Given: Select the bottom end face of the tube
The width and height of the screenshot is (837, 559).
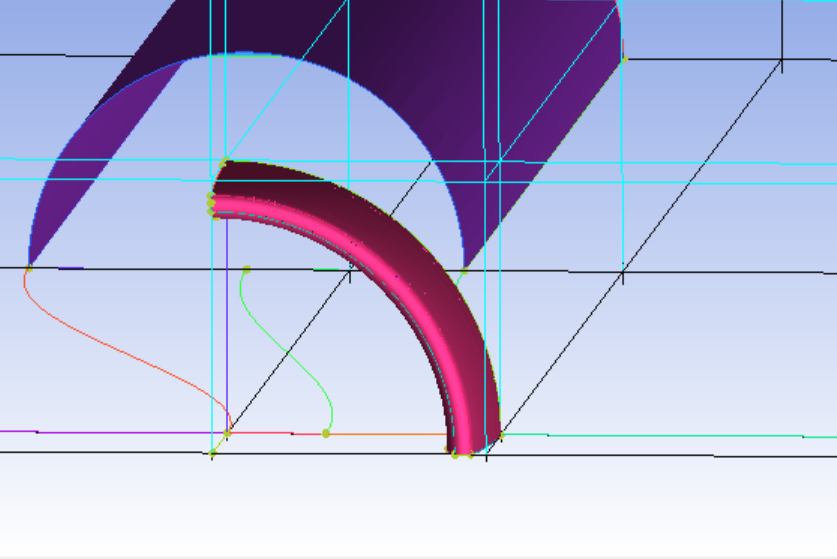Looking at the screenshot, I should click(x=472, y=445).
